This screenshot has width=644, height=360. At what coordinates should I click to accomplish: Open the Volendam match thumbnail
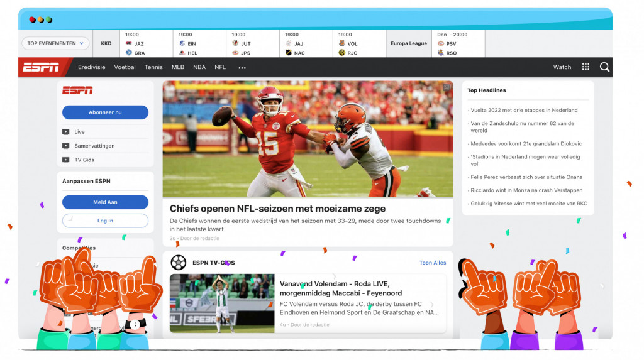(x=222, y=303)
